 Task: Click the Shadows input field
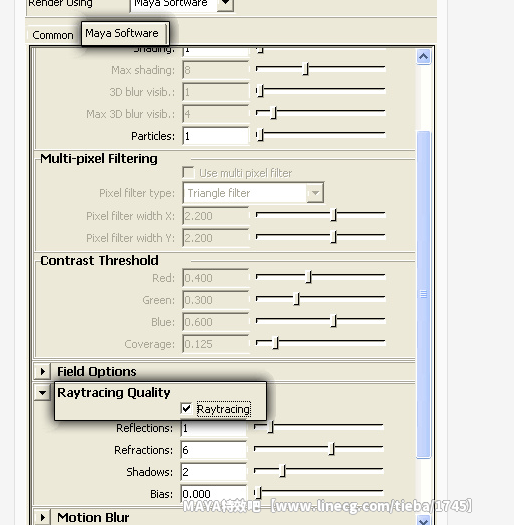coord(214,472)
